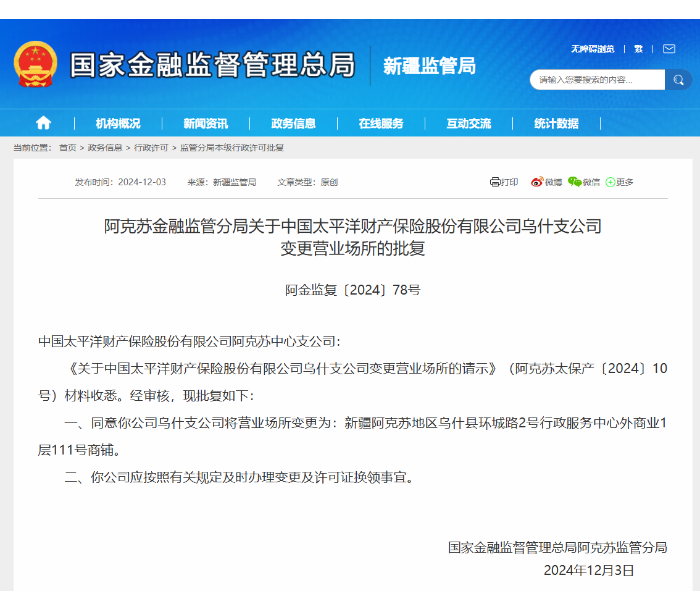Click signature 国家金融监督管理总局阿克苏监管分局
The width and height of the screenshot is (700, 591).
(557, 548)
